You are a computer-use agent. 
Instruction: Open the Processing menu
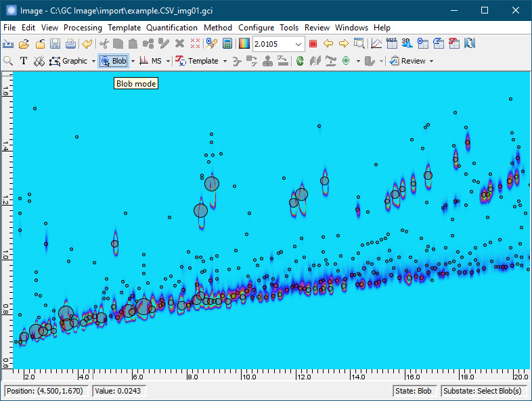(x=83, y=28)
